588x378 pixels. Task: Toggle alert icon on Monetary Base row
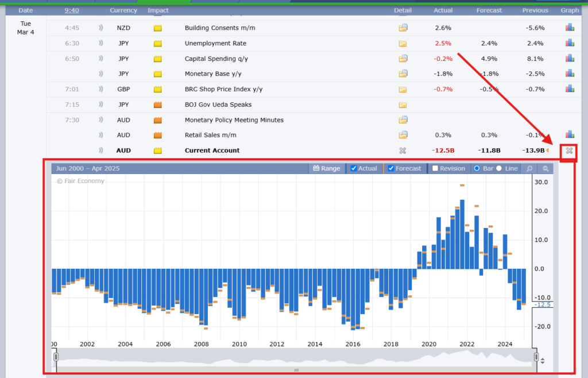100,74
